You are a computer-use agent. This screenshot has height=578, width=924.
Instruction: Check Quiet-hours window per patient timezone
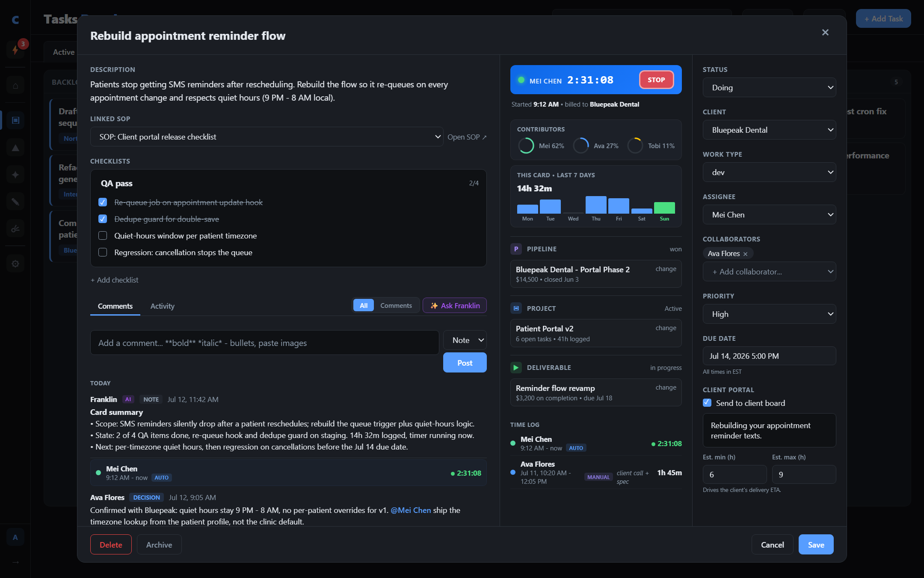click(x=103, y=235)
